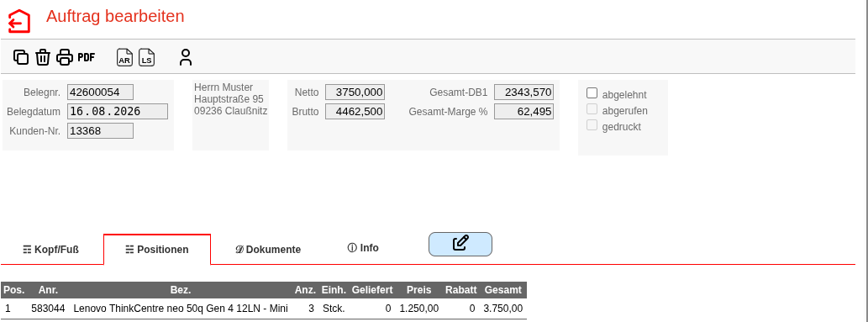This screenshot has width=868, height=322.
Task: Click the Gesamt-DB1 field 2343,570
Action: pyautogui.click(x=523, y=92)
